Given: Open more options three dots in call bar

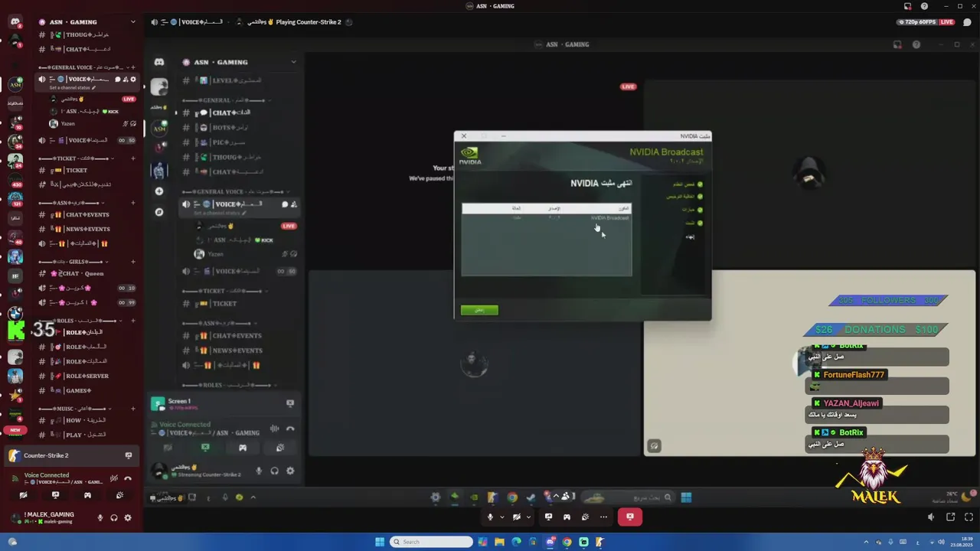Looking at the screenshot, I should pyautogui.click(x=603, y=517).
